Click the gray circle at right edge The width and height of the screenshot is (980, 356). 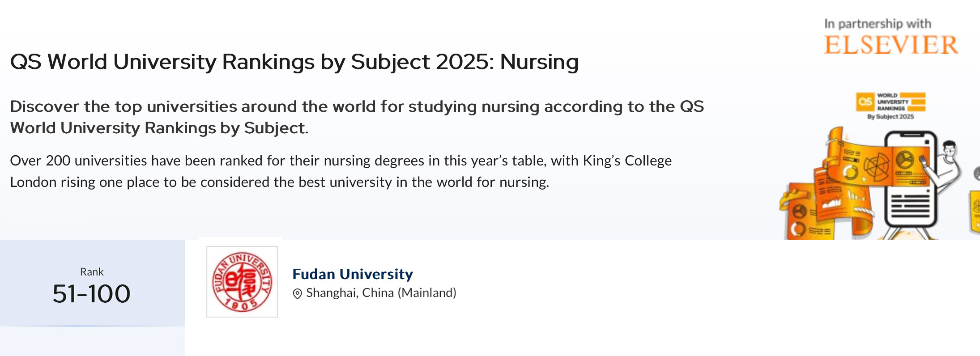click(977, 173)
